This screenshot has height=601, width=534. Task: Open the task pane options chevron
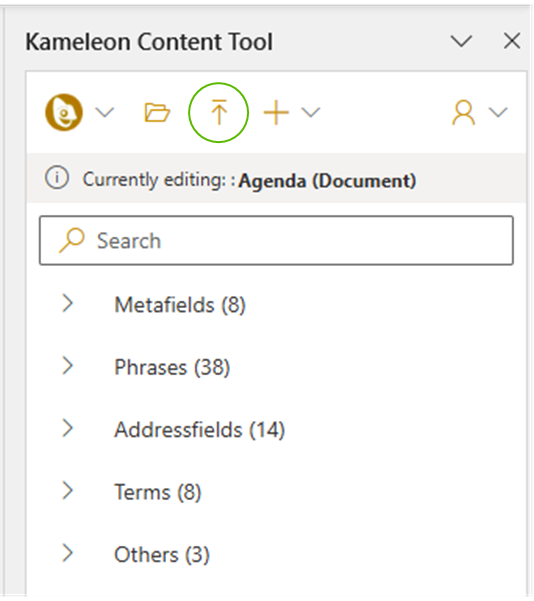click(x=461, y=41)
